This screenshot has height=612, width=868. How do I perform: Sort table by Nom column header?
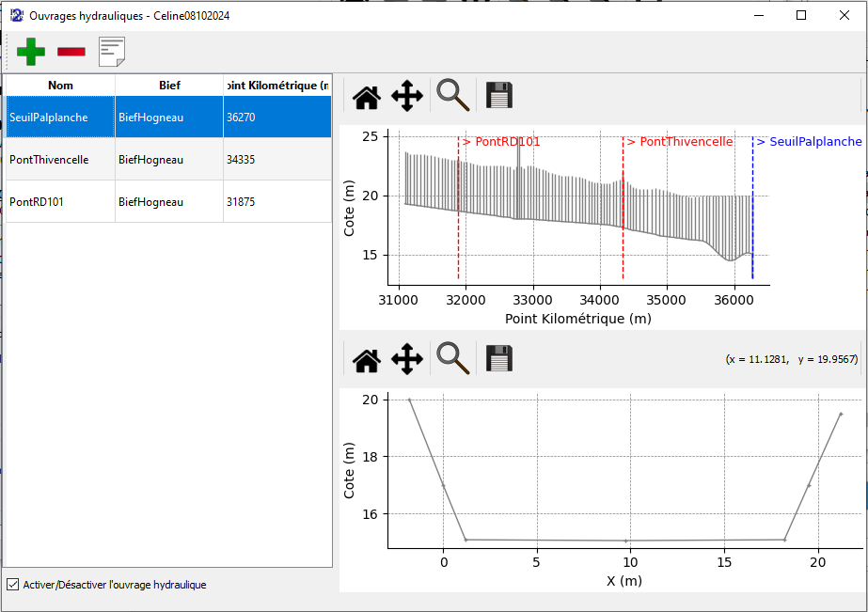pos(60,86)
